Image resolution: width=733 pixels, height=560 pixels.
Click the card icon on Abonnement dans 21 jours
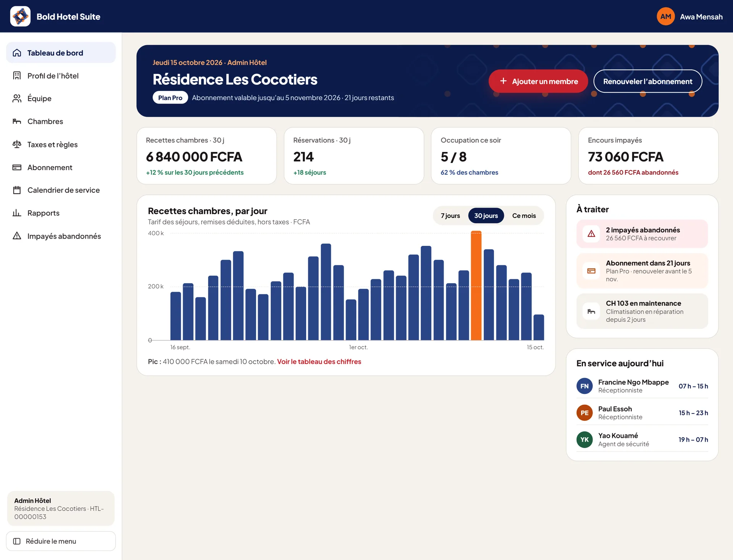(591, 271)
